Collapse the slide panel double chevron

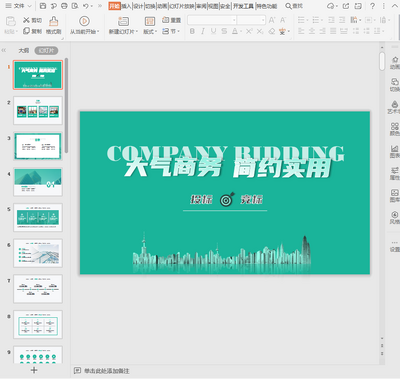click(x=4, y=50)
